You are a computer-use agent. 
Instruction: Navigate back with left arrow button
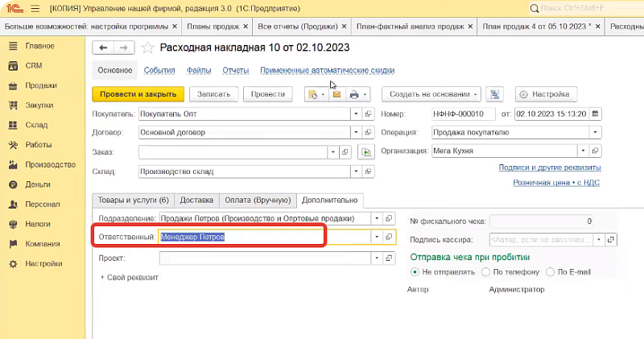coord(103,48)
